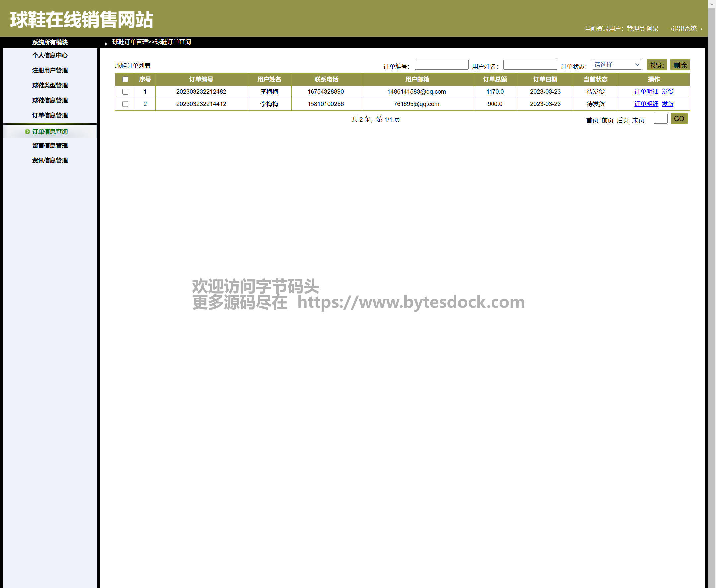This screenshot has height=588, width=716.
Task: Expand 球鞋类型管理 in the sidebar
Action: tap(50, 85)
